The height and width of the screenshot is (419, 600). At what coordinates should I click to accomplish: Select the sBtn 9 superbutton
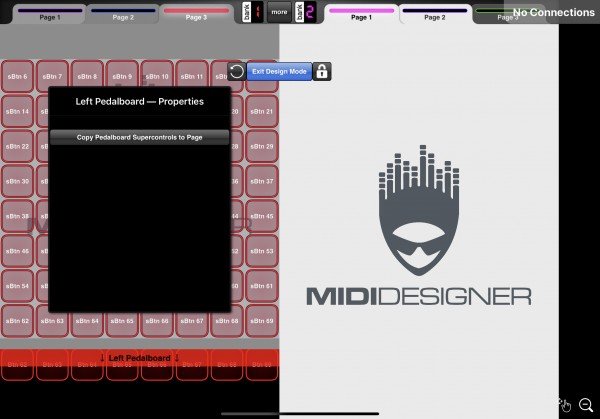(122, 77)
